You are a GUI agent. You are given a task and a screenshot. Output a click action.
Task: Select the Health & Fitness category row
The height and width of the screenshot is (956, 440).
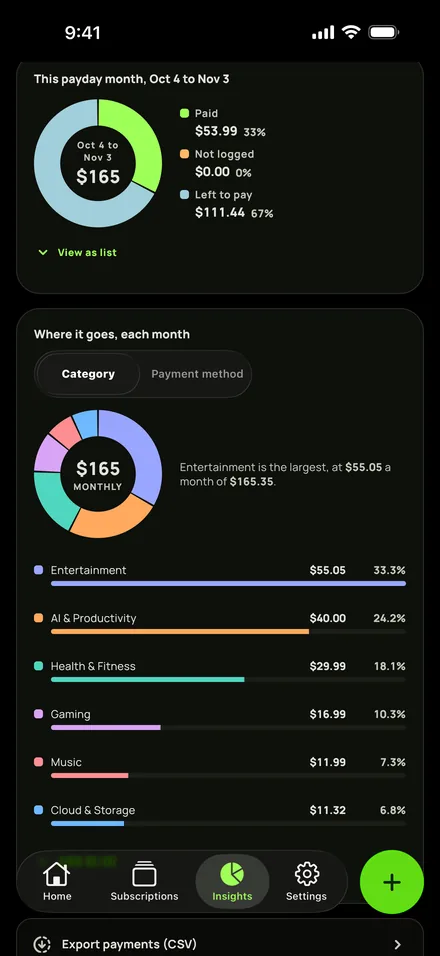[219, 672]
